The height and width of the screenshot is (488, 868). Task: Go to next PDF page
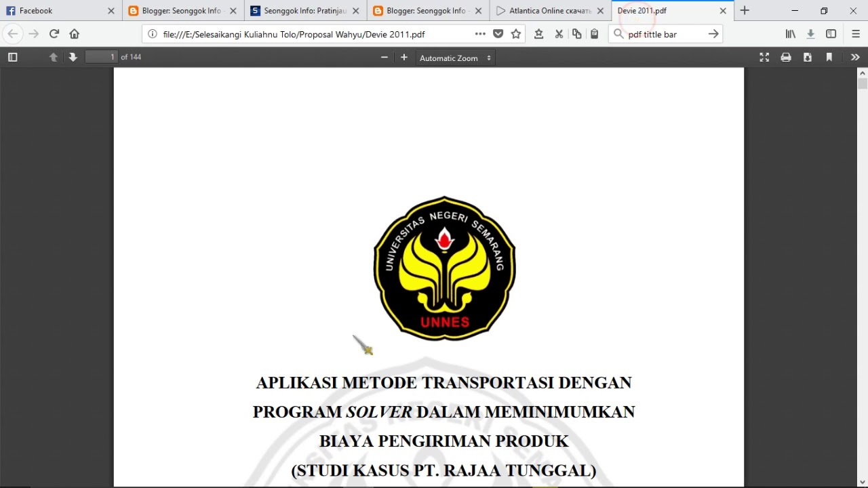[73, 58]
